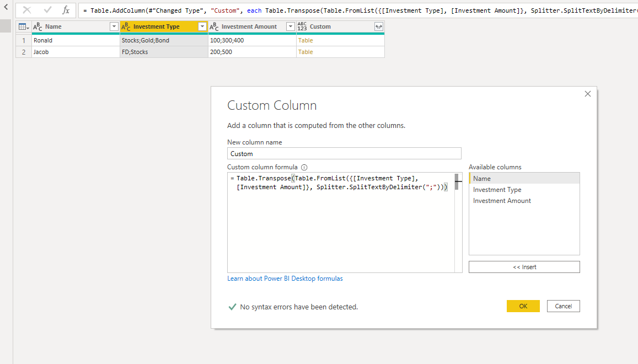Click the Name column data type icon

pos(37,26)
